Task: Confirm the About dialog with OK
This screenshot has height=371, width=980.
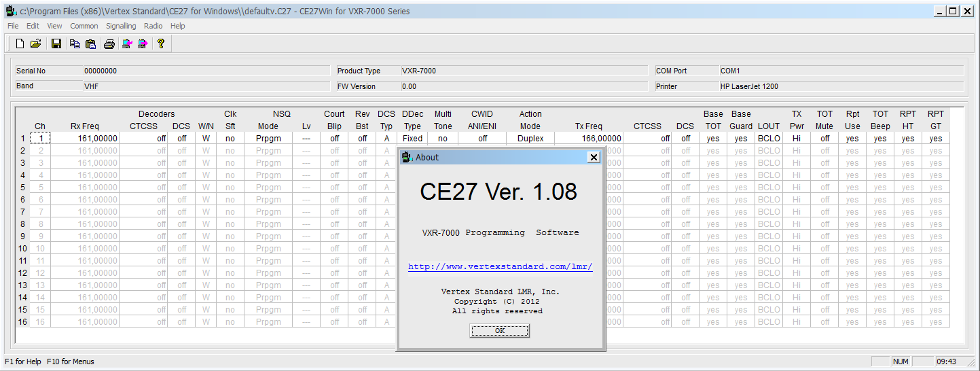Action: (500, 330)
